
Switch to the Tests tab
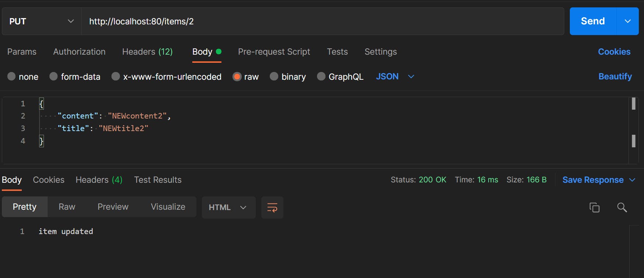[x=337, y=52]
